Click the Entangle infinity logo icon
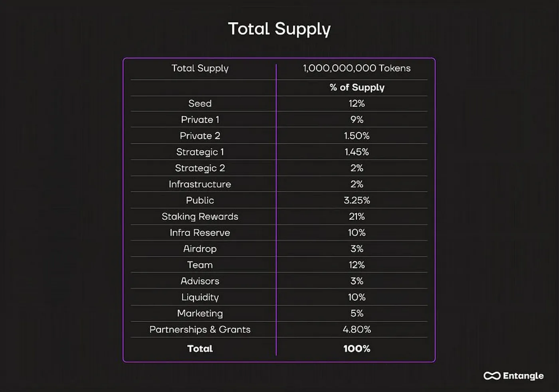The height and width of the screenshot is (392, 559). [492, 376]
